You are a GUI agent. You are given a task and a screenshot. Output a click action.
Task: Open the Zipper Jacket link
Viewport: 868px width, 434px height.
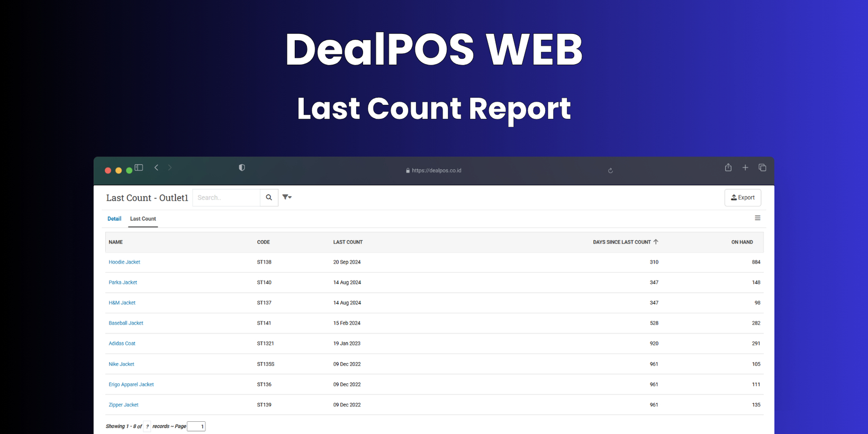tap(123, 405)
